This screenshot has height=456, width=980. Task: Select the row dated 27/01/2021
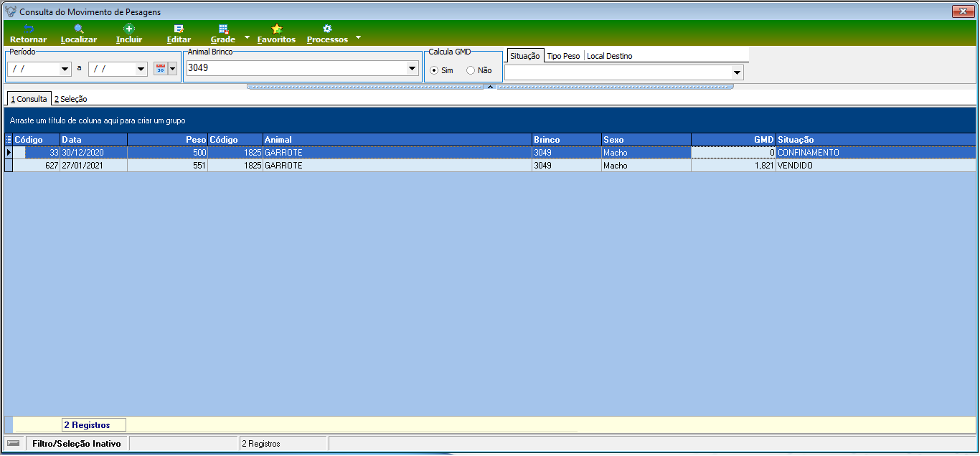click(489, 166)
